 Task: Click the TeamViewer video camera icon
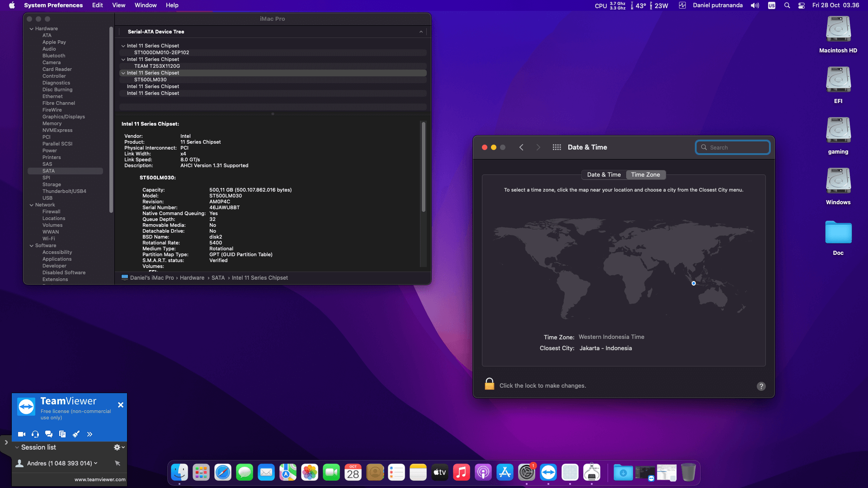click(21, 434)
